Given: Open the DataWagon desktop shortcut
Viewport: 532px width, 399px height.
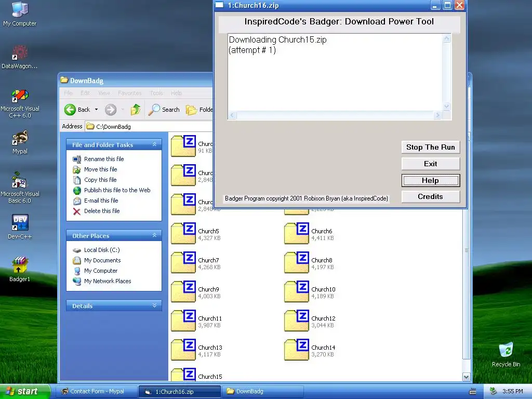Looking at the screenshot, I should (20, 57).
